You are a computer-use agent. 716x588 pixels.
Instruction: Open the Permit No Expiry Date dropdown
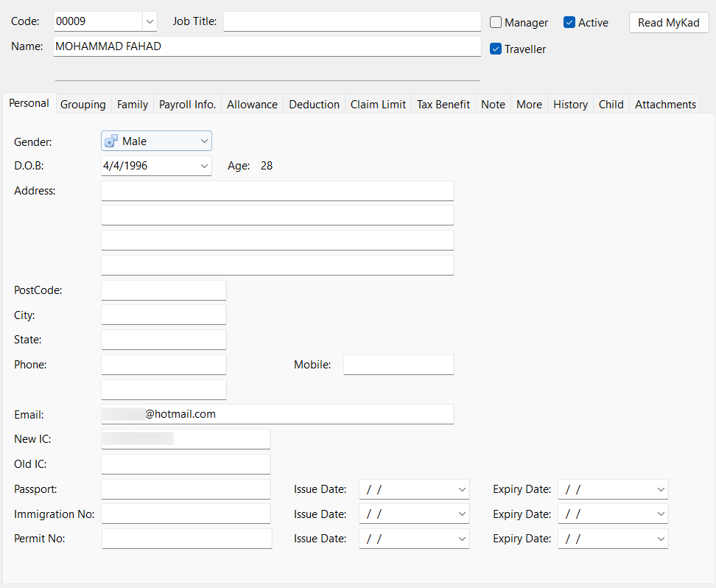[x=661, y=539]
